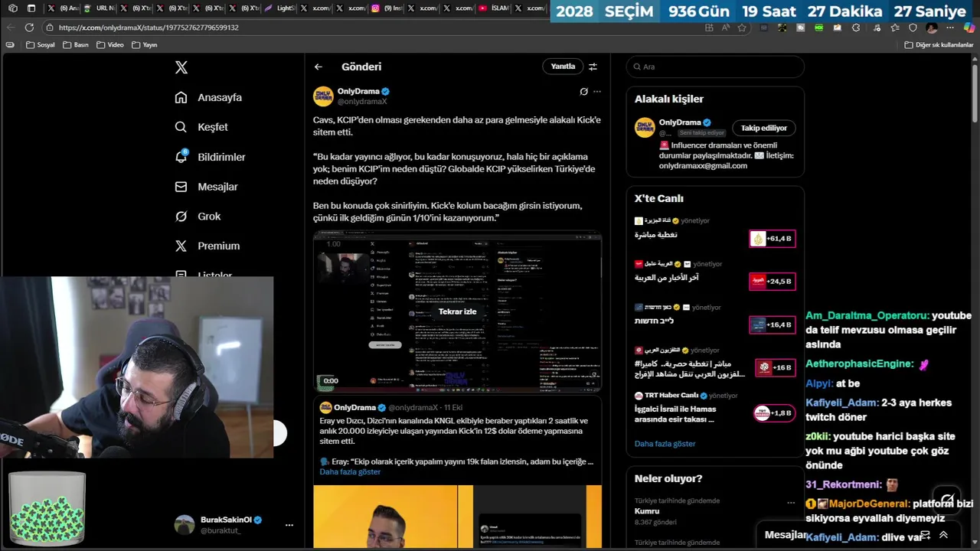Expand quoted tweet with Daha fazla göster
This screenshot has height=551, width=980.
[350, 471]
